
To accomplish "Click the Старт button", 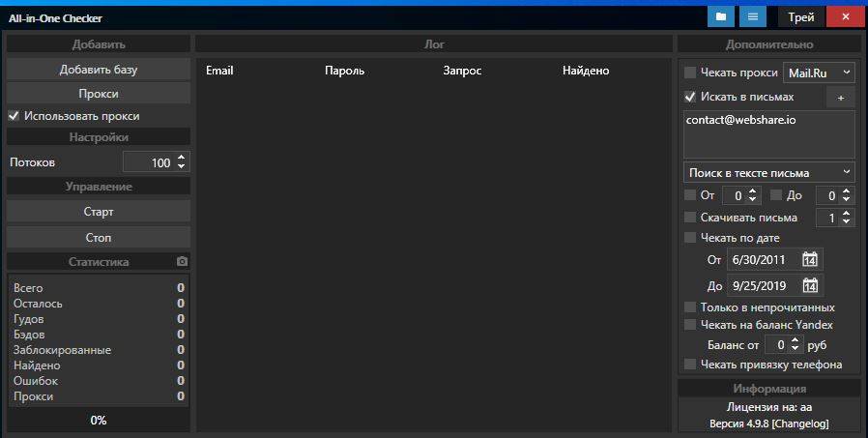I will click(x=99, y=212).
